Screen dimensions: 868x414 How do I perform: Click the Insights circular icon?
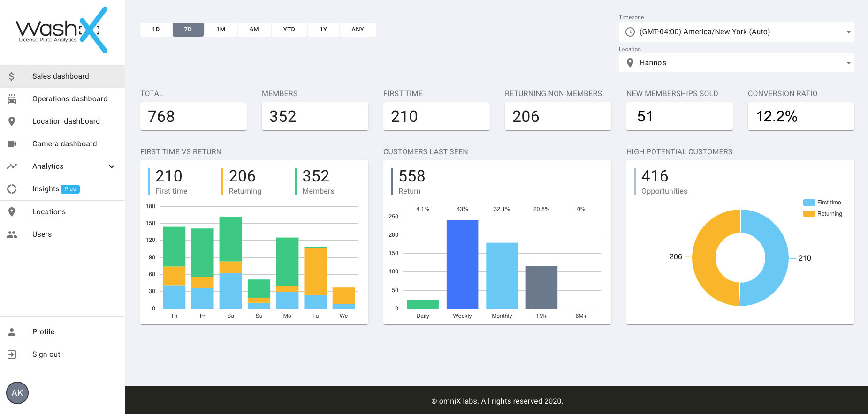click(x=12, y=189)
